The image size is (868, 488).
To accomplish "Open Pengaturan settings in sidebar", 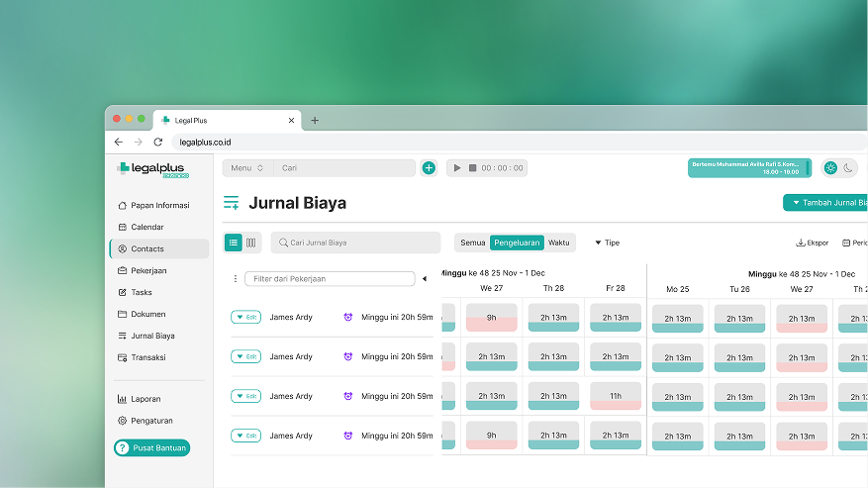I will point(151,421).
